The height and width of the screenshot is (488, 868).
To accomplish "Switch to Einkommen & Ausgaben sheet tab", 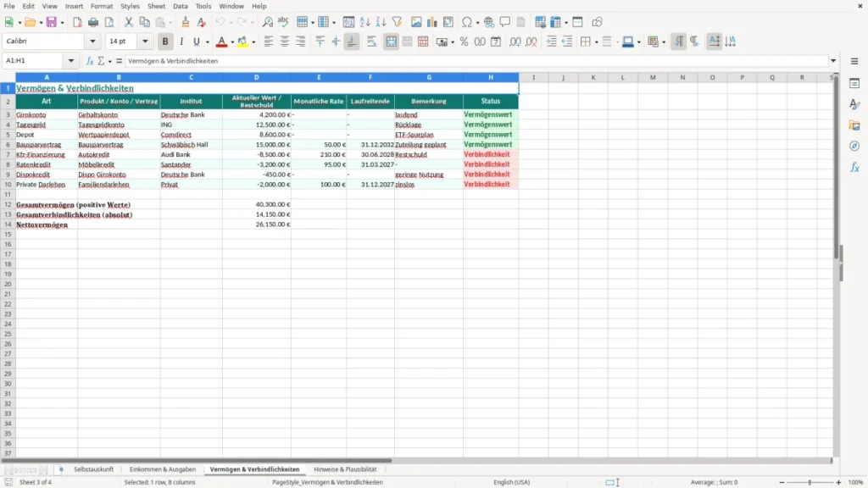I will [163, 469].
